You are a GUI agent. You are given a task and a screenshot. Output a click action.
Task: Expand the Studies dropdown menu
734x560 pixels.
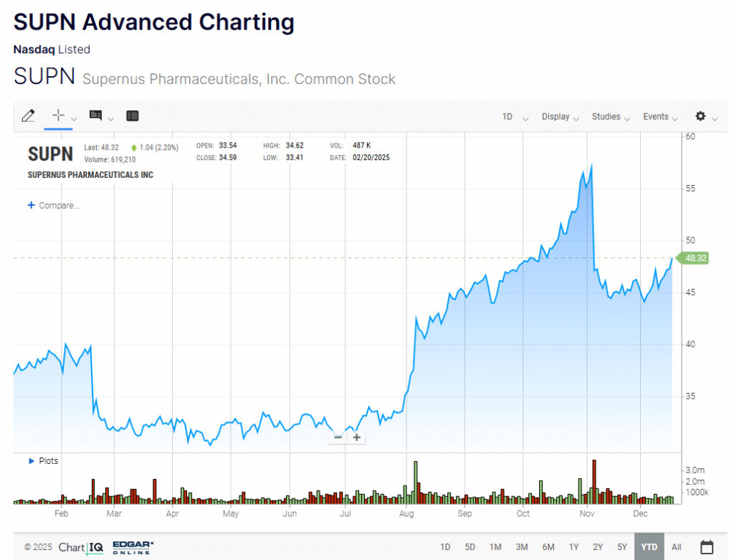pos(611,117)
